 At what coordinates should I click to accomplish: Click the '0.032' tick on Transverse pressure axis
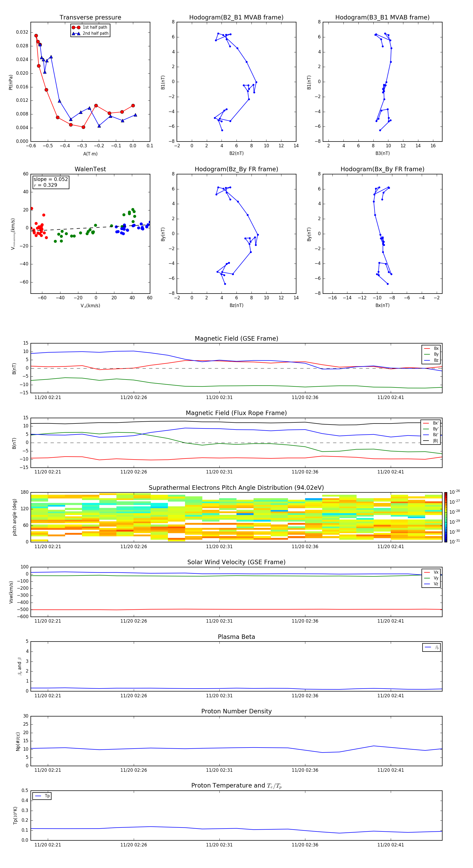click(x=22, y=32)
